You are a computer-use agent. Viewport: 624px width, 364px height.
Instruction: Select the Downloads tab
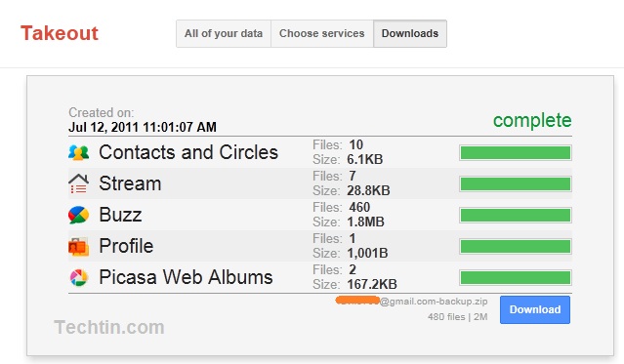(410, 34)
